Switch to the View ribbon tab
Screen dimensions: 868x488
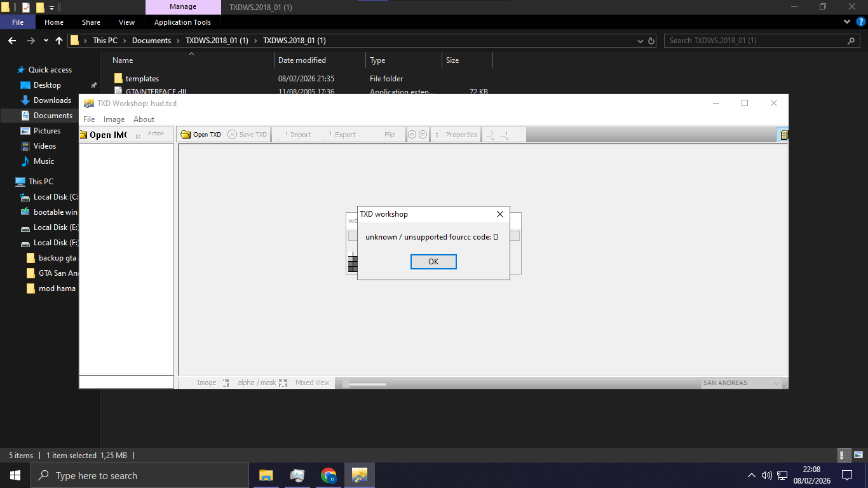coord(127,22)
